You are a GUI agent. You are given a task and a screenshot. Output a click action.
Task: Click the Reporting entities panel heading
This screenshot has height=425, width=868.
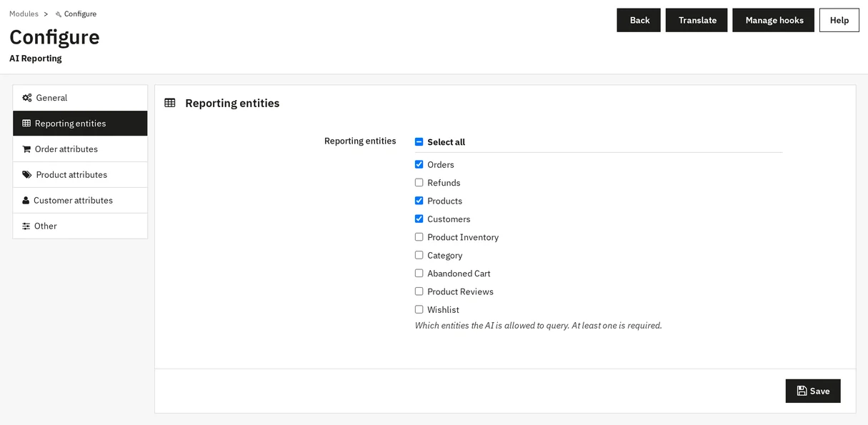pos(232,103)
